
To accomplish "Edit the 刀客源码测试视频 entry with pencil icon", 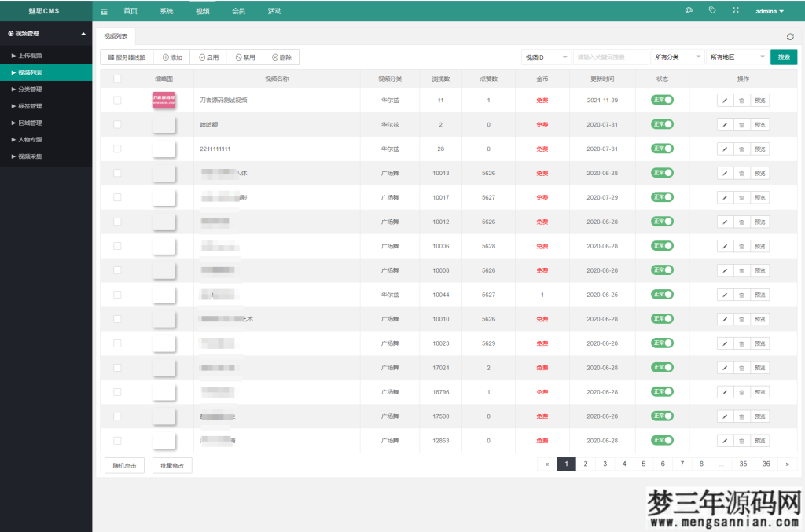I will pyautogui.click(x=724, y=100).
